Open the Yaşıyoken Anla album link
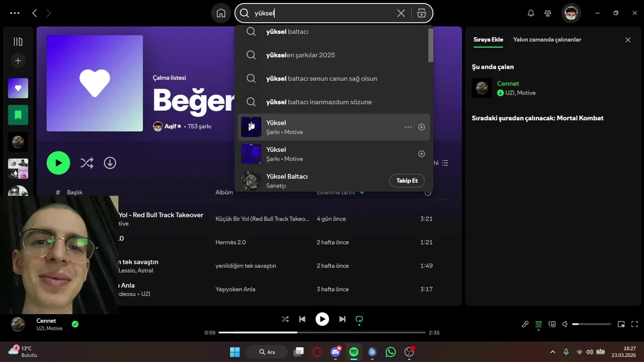The width and height of the screenshot is (644, 362). [x=235, y=289]
